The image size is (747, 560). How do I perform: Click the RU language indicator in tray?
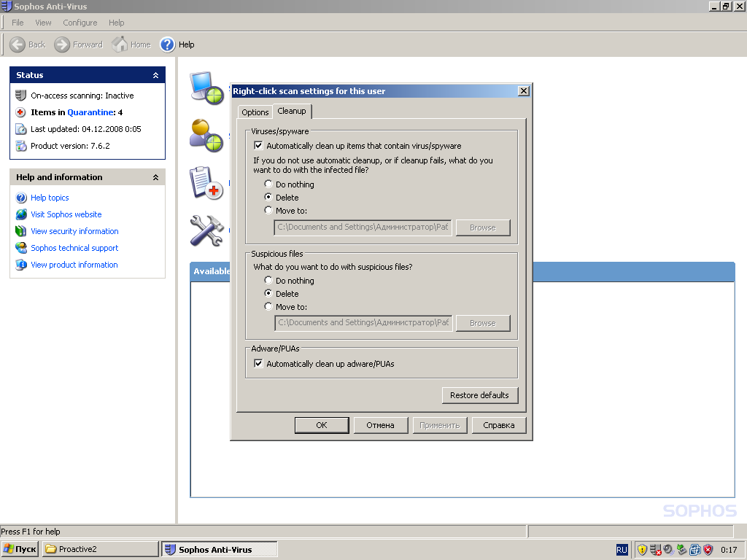tap(622, 550)
